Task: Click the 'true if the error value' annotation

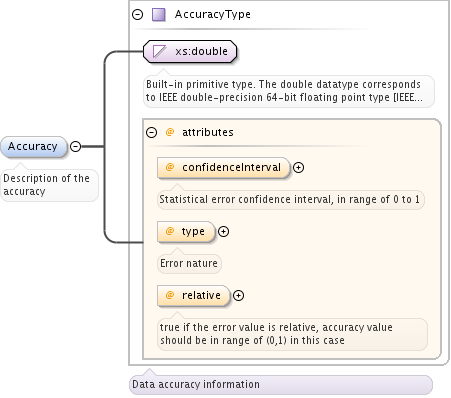Action: (x=292, y=334)
